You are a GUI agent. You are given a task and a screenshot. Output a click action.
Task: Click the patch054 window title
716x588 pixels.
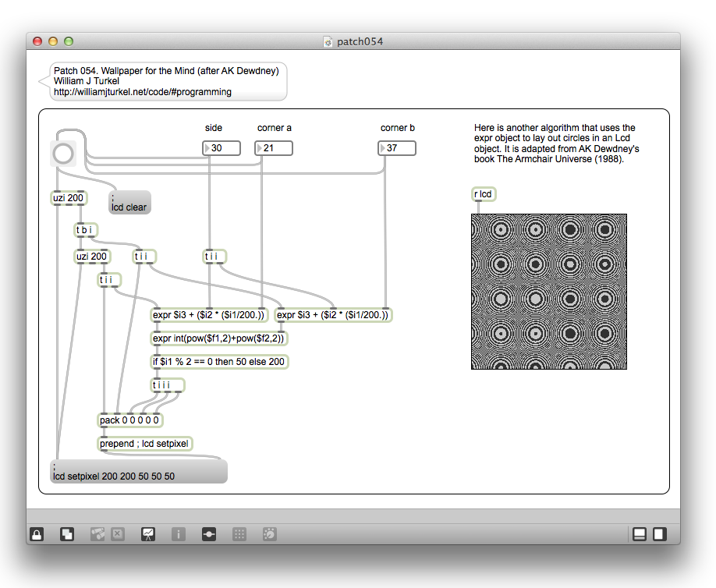click(360, 41)
